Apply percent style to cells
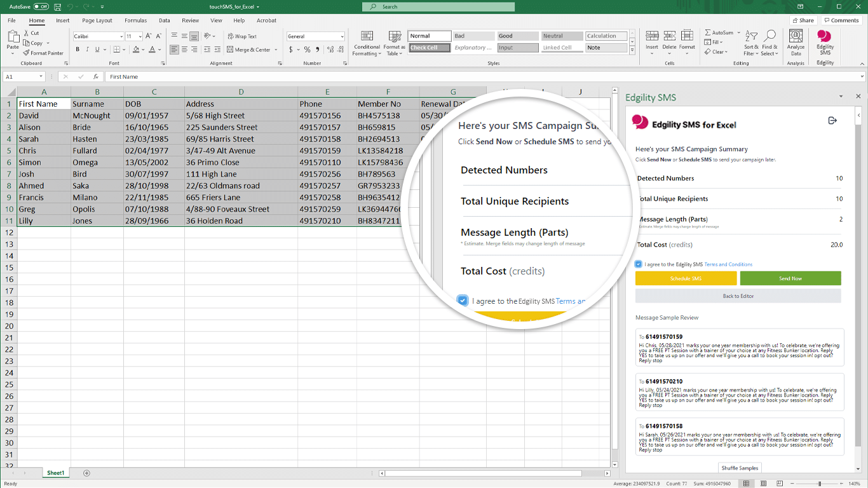Screen dimensions: 868x488 pos(308,50)
